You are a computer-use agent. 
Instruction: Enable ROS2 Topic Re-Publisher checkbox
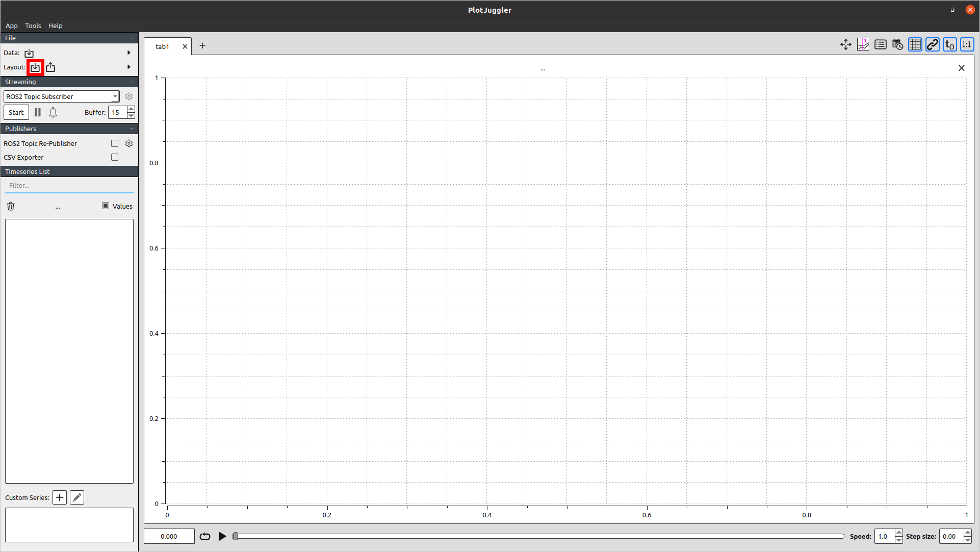[x=115, y=144]
